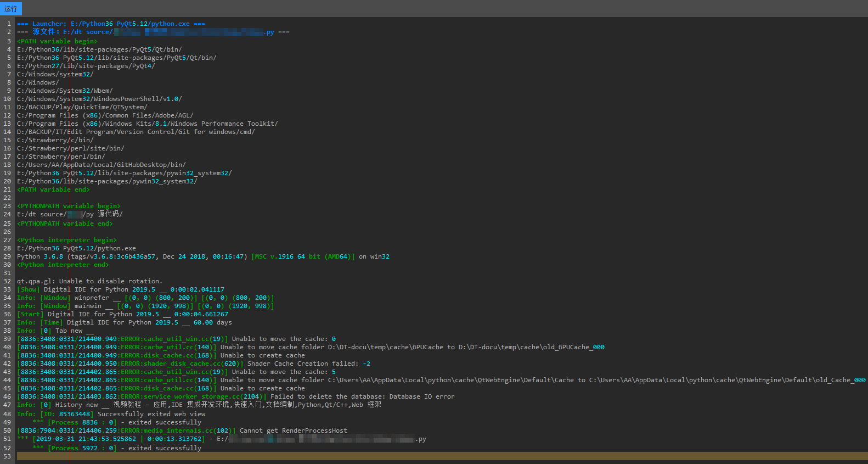
Task: Click line number 1 in gutter
Action: click(x=9, y=24)
